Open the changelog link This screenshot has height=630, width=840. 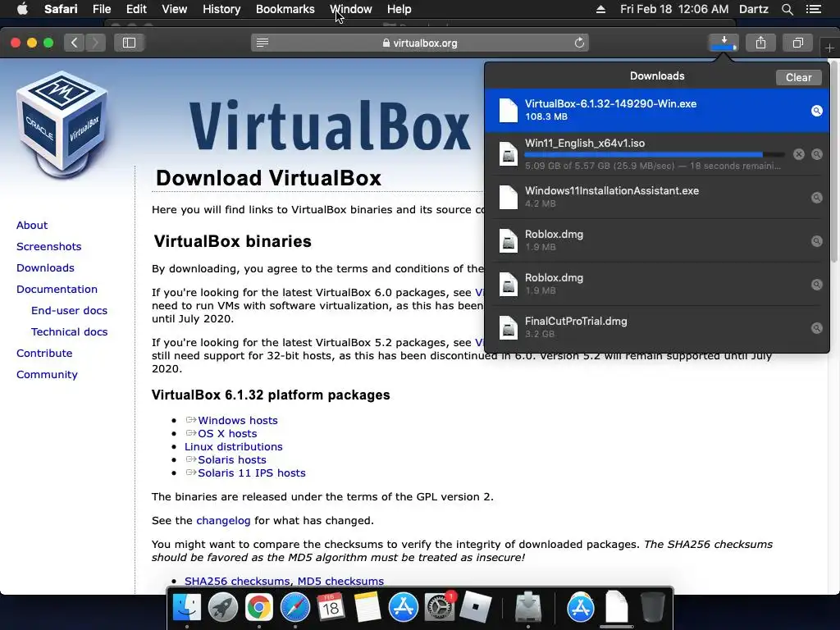(x=223, y=521)
